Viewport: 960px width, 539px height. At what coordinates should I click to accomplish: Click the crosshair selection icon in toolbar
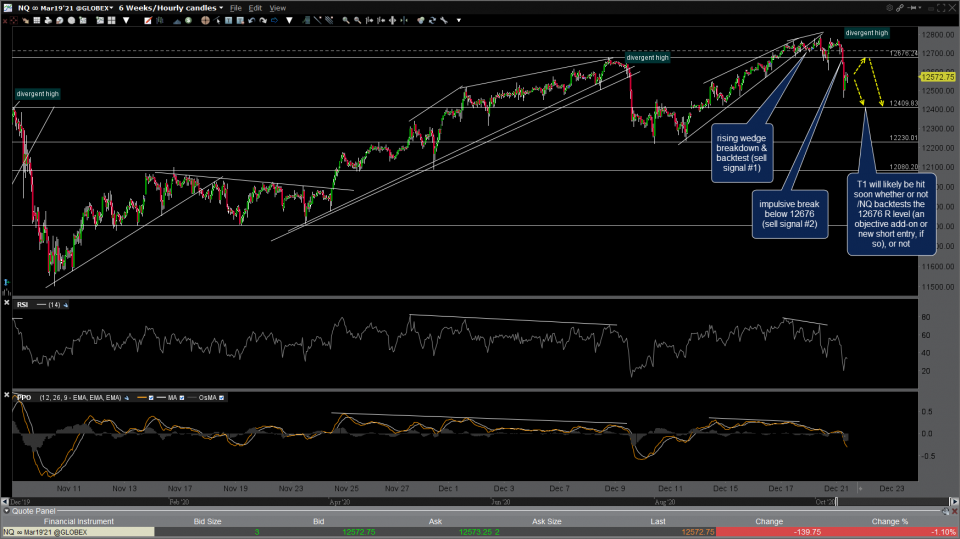(x=13, y=20)
